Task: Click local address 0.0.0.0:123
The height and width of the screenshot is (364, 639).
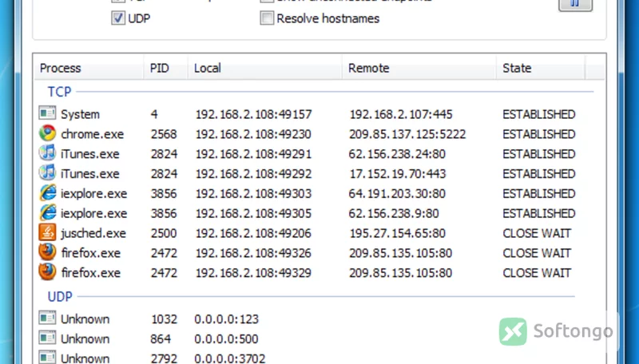Action: coord(226,318)
